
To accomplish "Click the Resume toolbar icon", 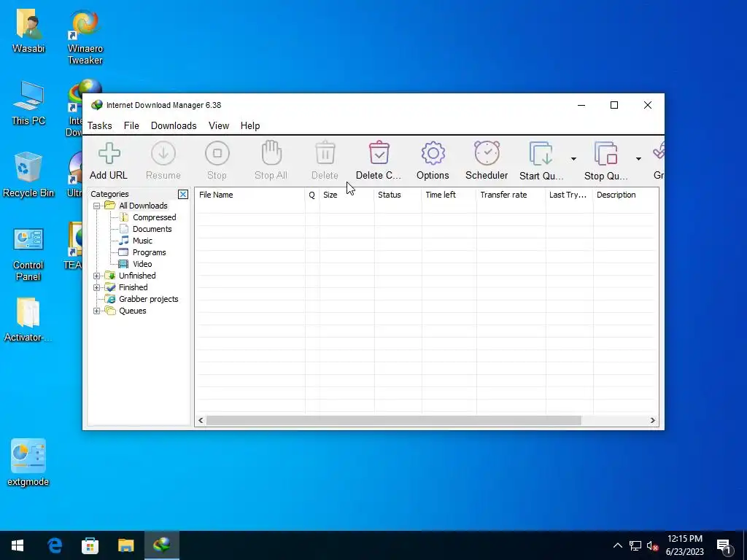I will click(x=163, y=153).
